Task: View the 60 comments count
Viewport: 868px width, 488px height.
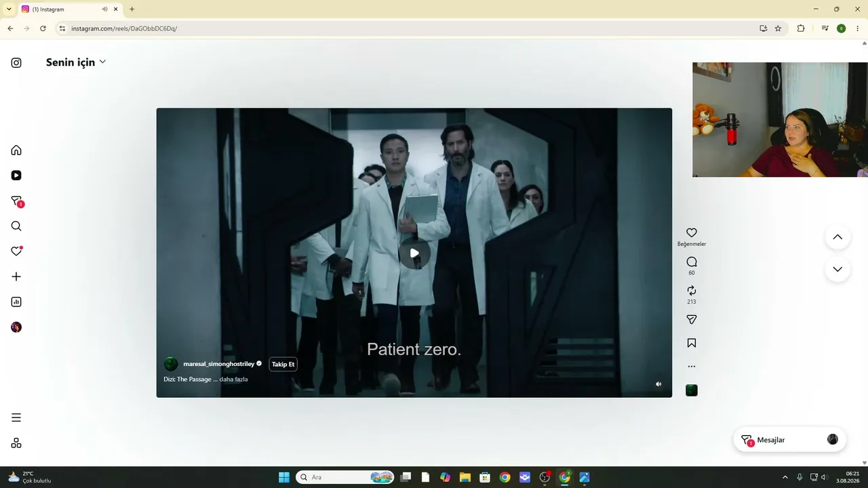Action: coord(692,273)
